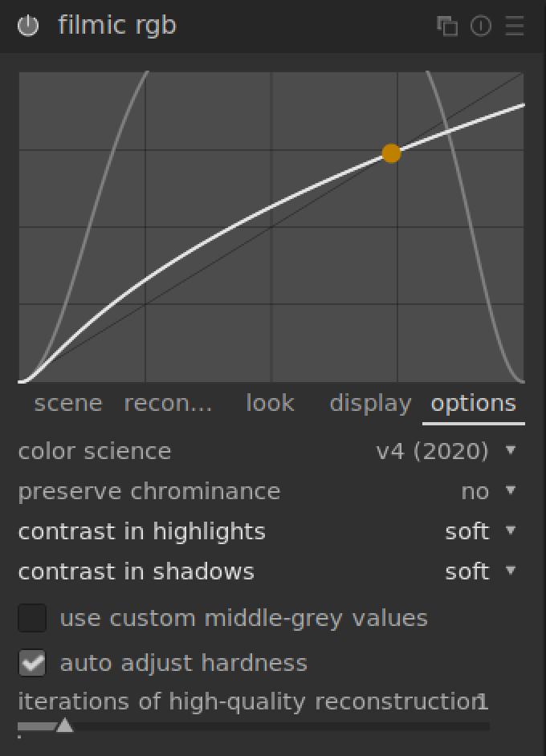
Task: Select the look tab
Action: coord(270,403)
